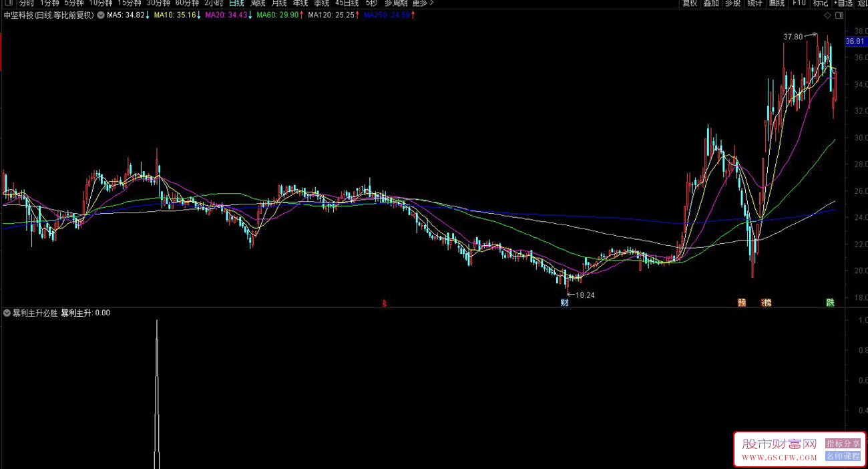Select the 30分钟 period tab
This screenshot has width=868, height=469.
pos(158,3)
